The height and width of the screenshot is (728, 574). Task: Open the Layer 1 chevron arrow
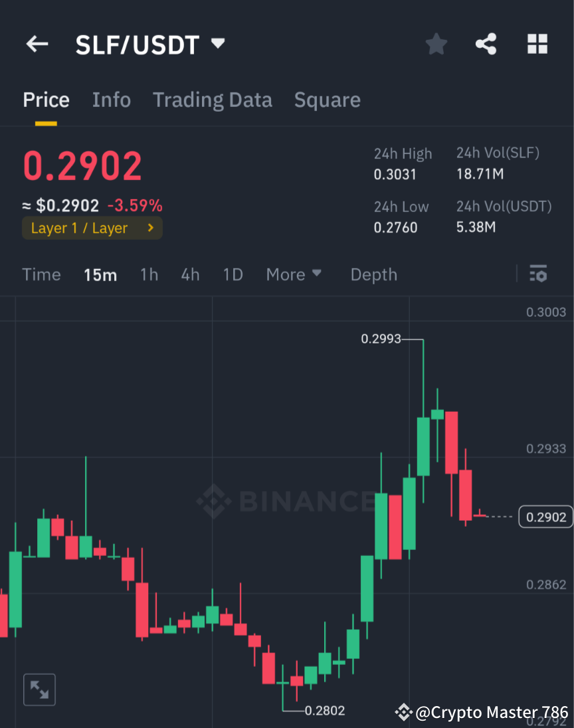150,228
